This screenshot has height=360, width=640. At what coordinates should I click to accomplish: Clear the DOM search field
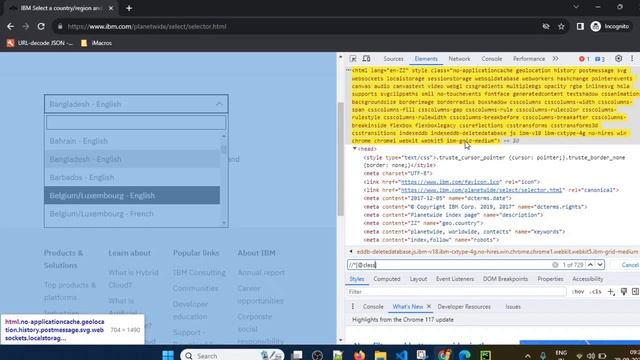tap(555, 265)
